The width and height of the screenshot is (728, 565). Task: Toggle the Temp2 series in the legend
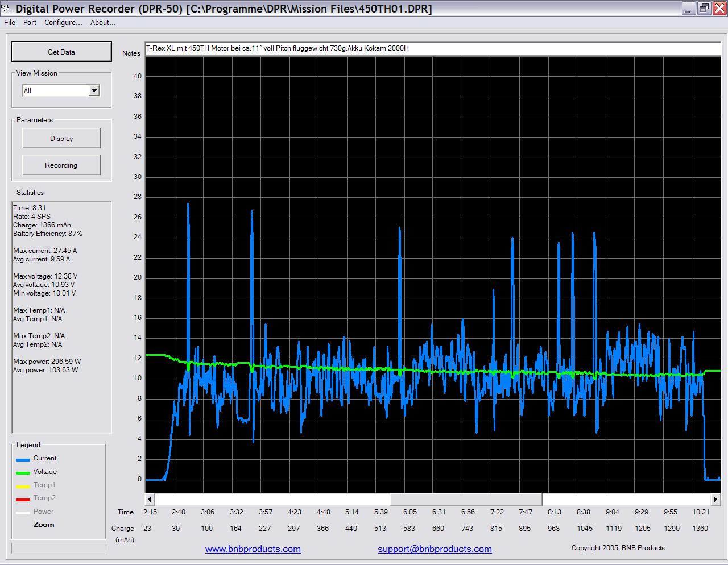click(x=44, y=498)
